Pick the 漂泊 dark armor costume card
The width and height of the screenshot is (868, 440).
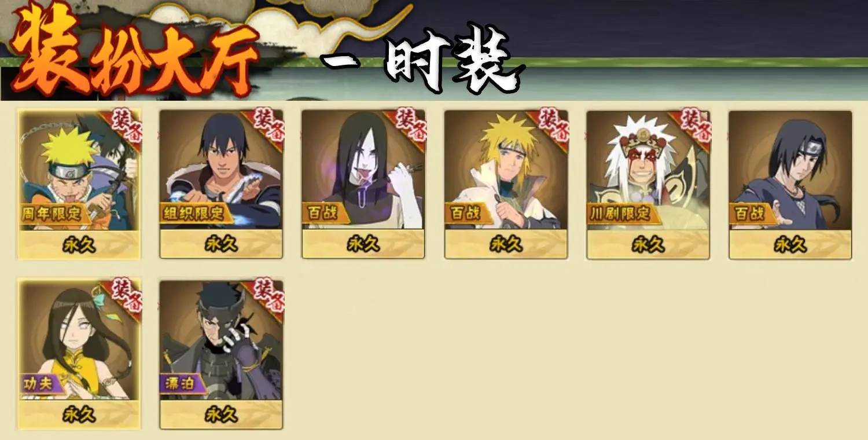click(221, 354)
